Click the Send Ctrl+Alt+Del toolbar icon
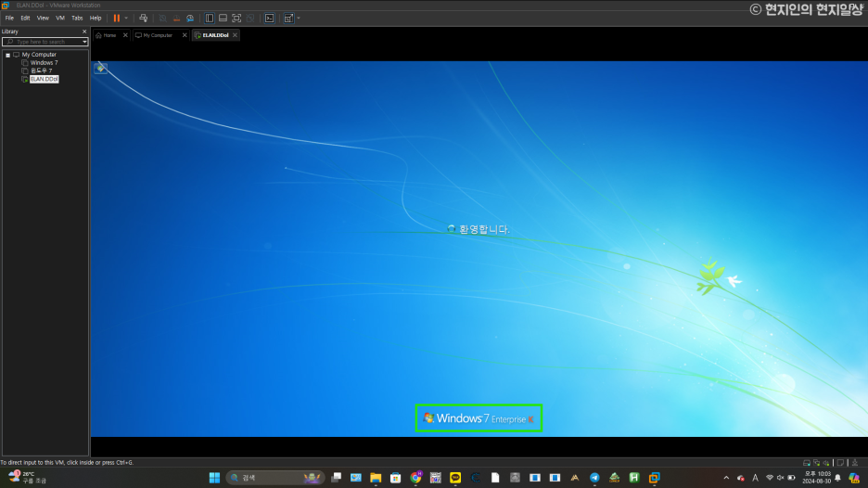The height and width of the screenshot is (488, 868). click(x=144, y=19)
